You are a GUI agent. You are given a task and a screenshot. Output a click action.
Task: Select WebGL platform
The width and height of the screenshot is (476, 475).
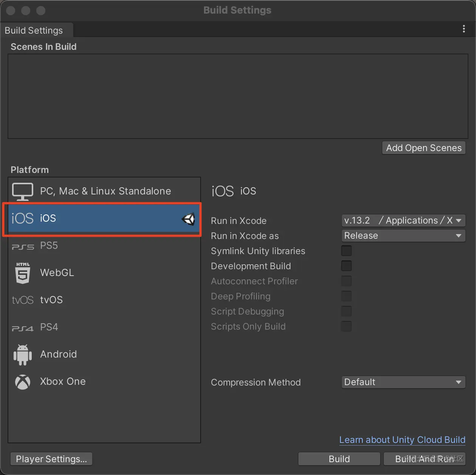[x=104, y=273]
